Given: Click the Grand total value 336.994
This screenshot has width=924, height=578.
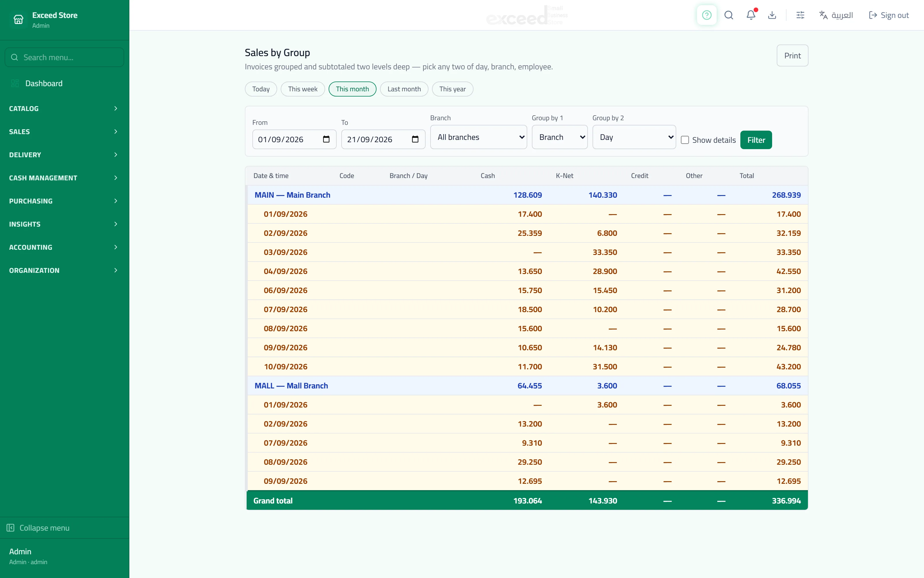Looking at the screenshot, I should coord(786,501).
